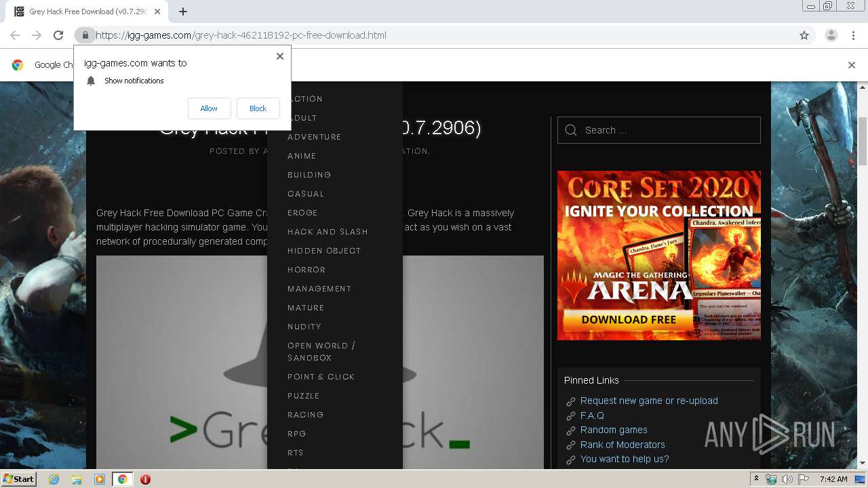Click the taskbar clock 7:42 AM
The width and height of the screenshot is (868, 488).
tap(833, 479)
